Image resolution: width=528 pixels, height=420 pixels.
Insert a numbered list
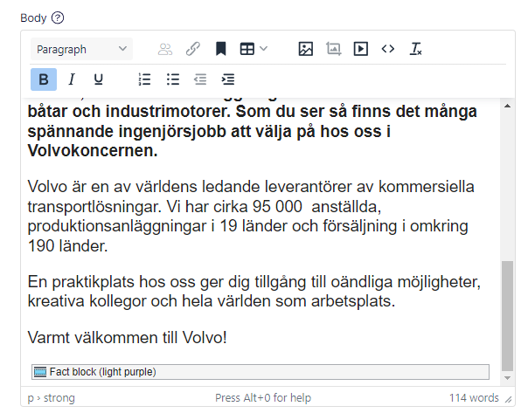[145, 79]
